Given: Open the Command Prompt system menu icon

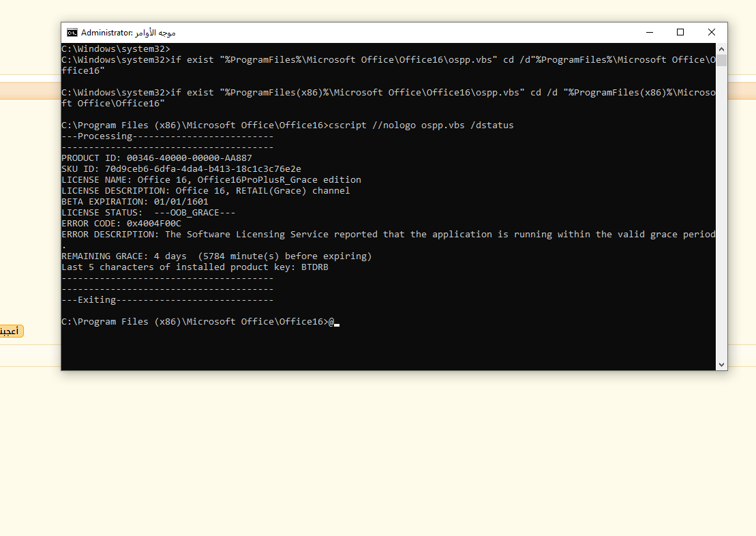Looking at the screenshot, I should (x=72, y=32).
